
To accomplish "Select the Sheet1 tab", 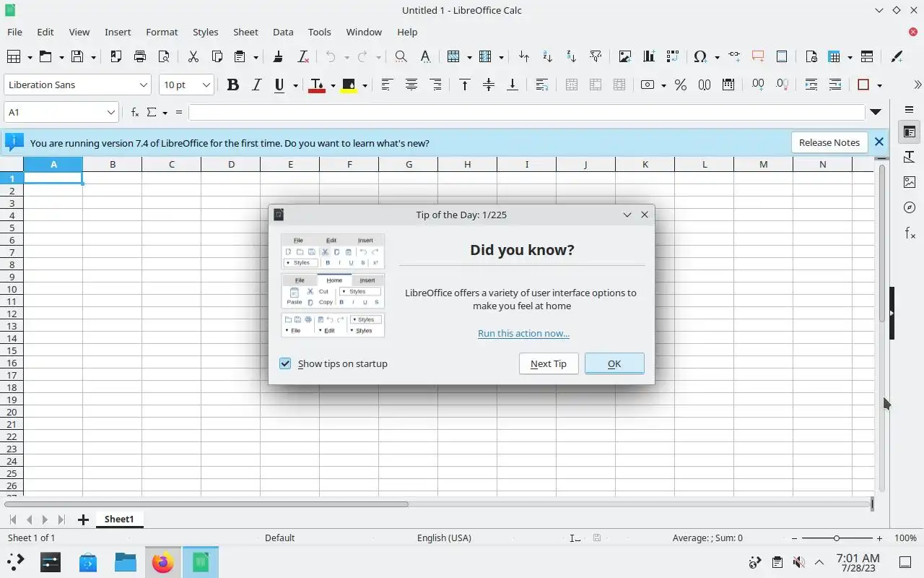I will pyautogui.click(x=119, y=519).
